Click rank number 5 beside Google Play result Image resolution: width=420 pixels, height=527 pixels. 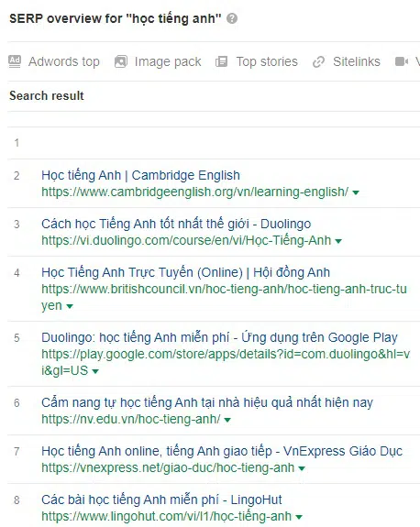click(x=17, y=338)
